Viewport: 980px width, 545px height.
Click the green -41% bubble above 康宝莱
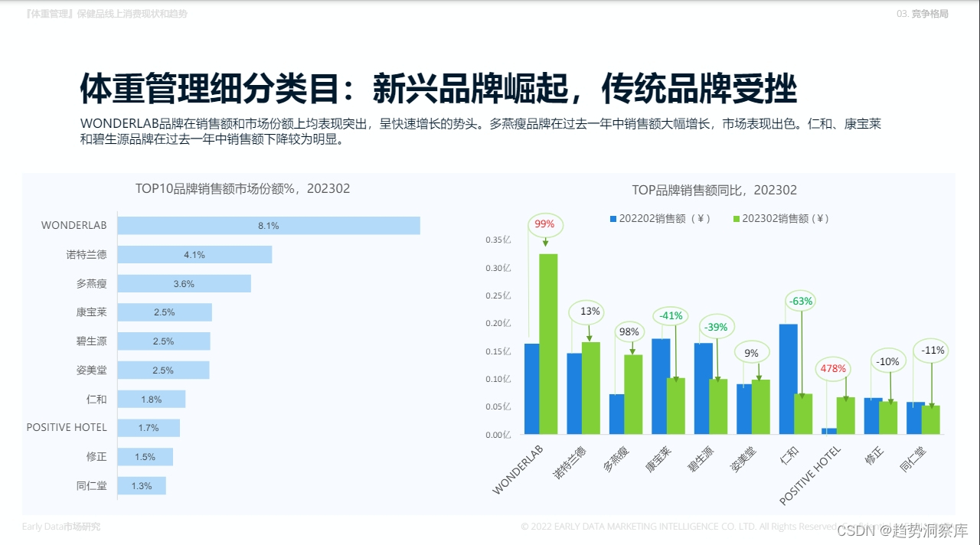pos(671,316)
